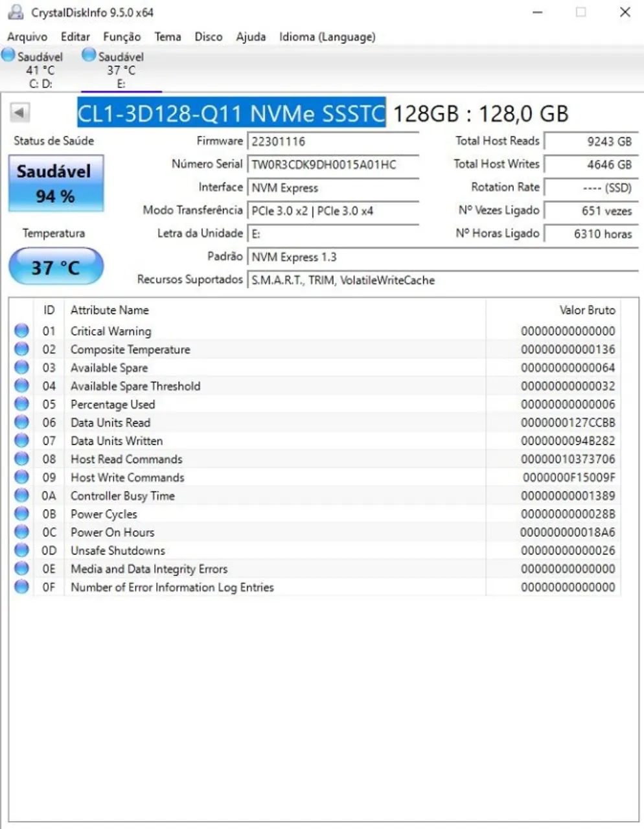
Task: Select the C: D: disk status orb
Action: tap(8, 55)
